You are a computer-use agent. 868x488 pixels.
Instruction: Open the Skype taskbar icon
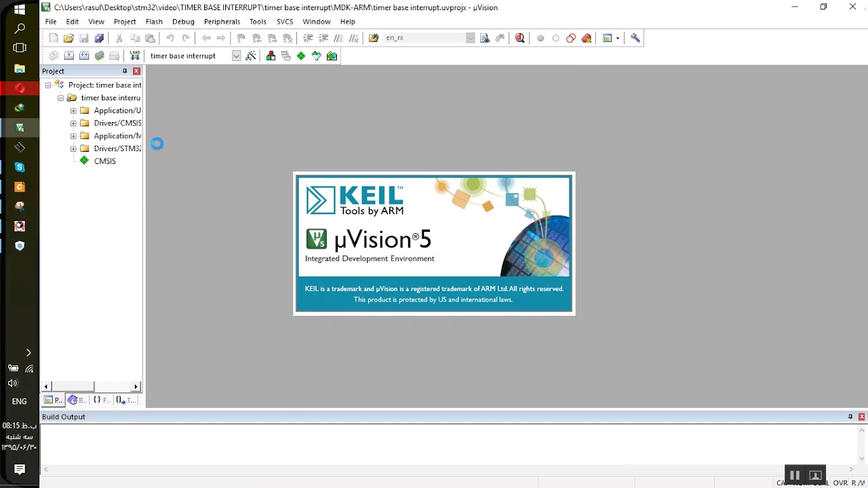(20, 167)
